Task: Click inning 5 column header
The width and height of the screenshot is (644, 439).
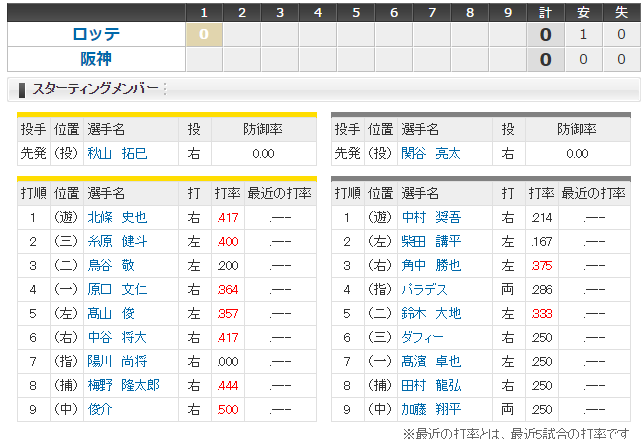Action: click(356, 13)
